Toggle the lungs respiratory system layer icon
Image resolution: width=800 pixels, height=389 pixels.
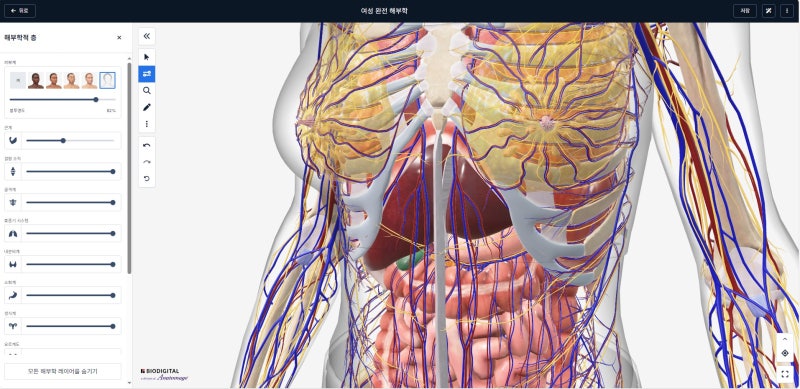(13, 233)
